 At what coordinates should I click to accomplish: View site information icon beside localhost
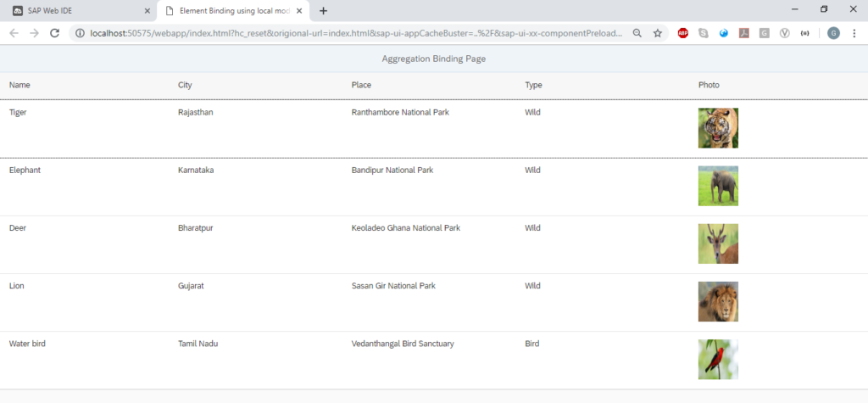pos(80,33)
